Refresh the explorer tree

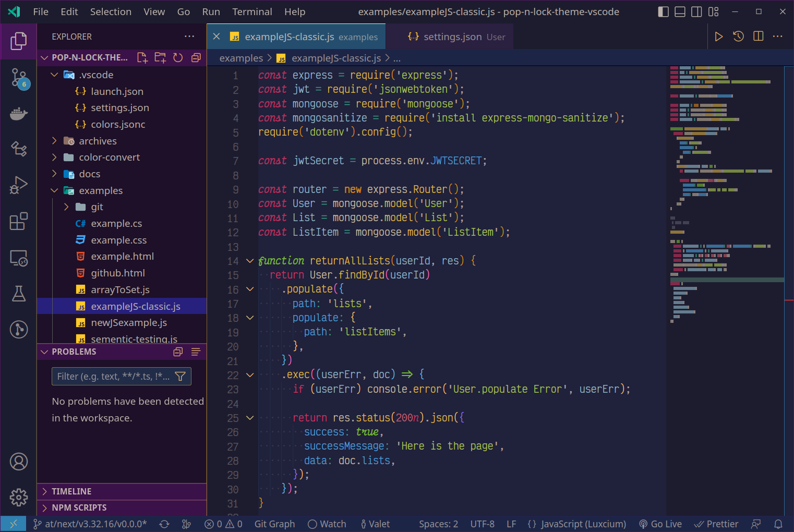(x=178, y=57)
